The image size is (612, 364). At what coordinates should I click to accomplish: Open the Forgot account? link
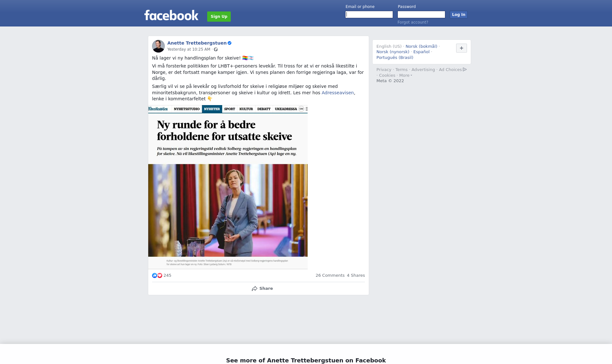[x=413, y=22]
